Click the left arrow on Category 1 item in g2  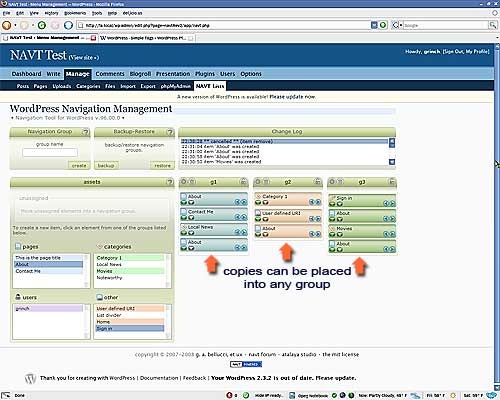[312, 202]
